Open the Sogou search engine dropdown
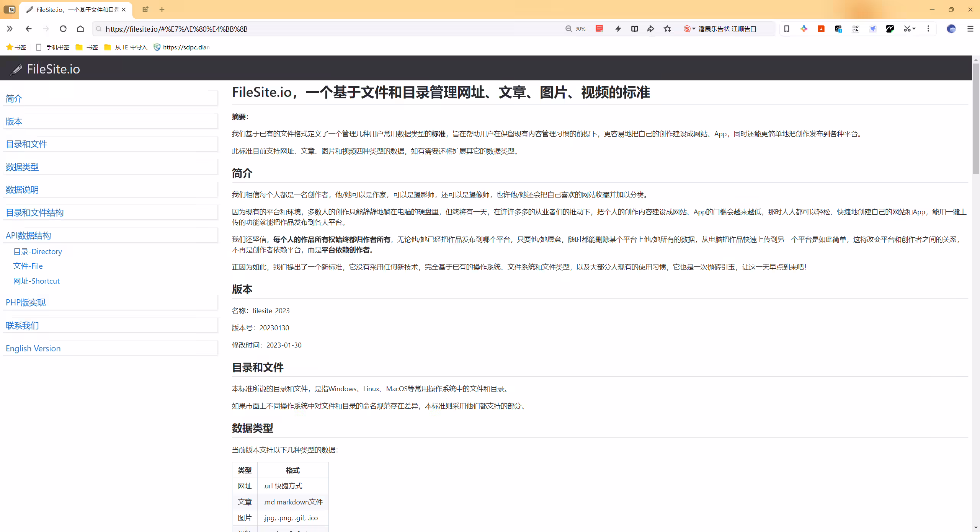Image resolution: width=980 pixels, height=532 pixels. 689,29
